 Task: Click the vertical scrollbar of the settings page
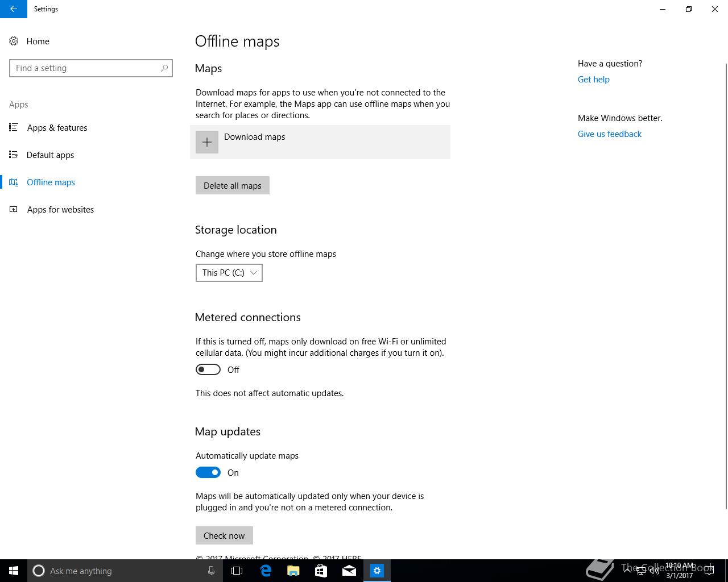726,286
